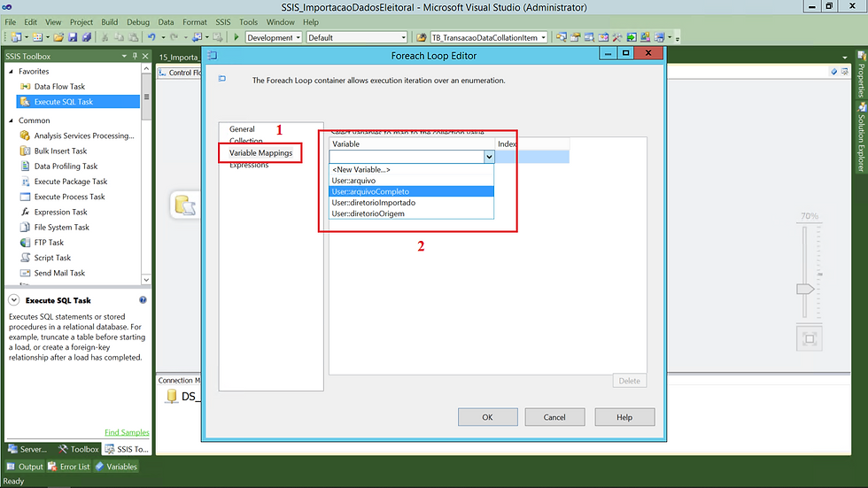
Task: Click the SSIS Toolbox scroll down arrow
Action: (146, 280)
